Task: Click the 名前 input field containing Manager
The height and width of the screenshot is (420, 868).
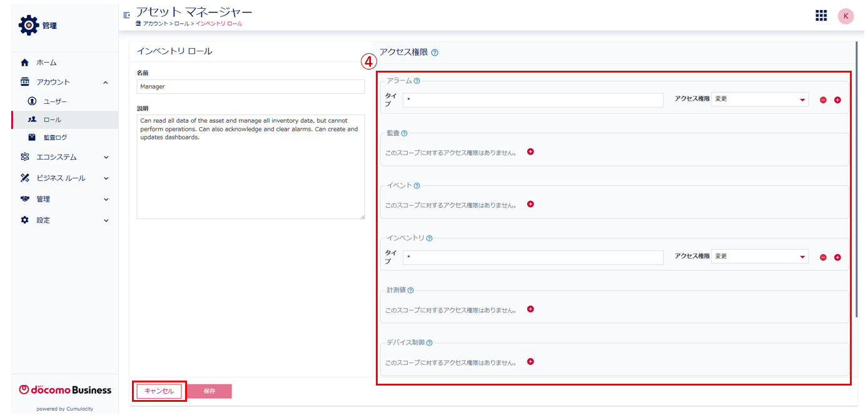Action: [250, 87]
